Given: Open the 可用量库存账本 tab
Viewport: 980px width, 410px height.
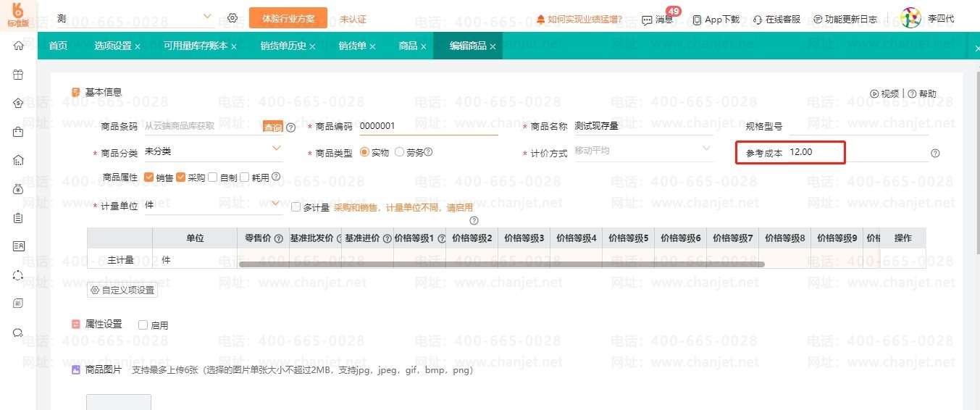Looking at the screenshot, I should tap(196, 46).
